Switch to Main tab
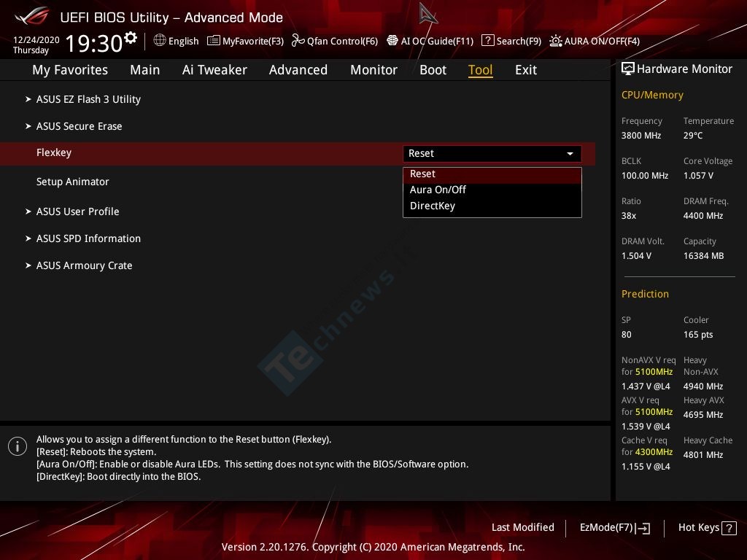The height and width of the screenshot is (560, 747). pyautogui.click(x=145, y=70)
